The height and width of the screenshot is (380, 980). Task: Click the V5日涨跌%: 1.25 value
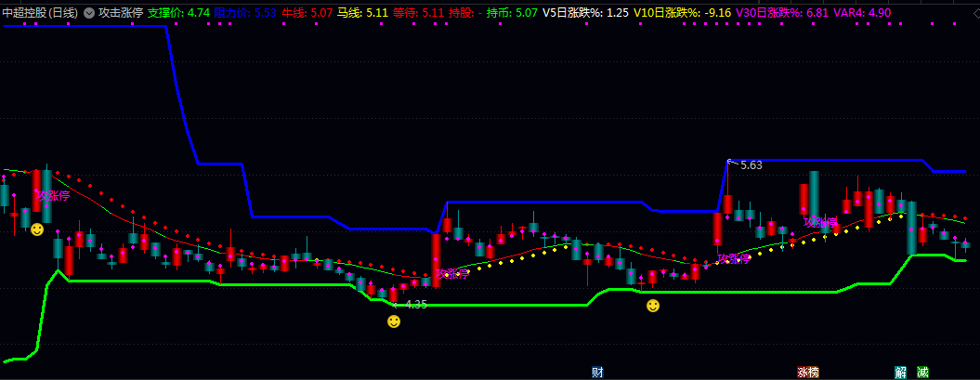coord(585,13)
